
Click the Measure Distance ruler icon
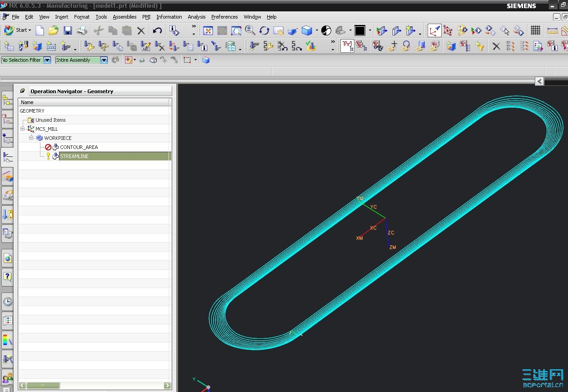click(552, 30)
